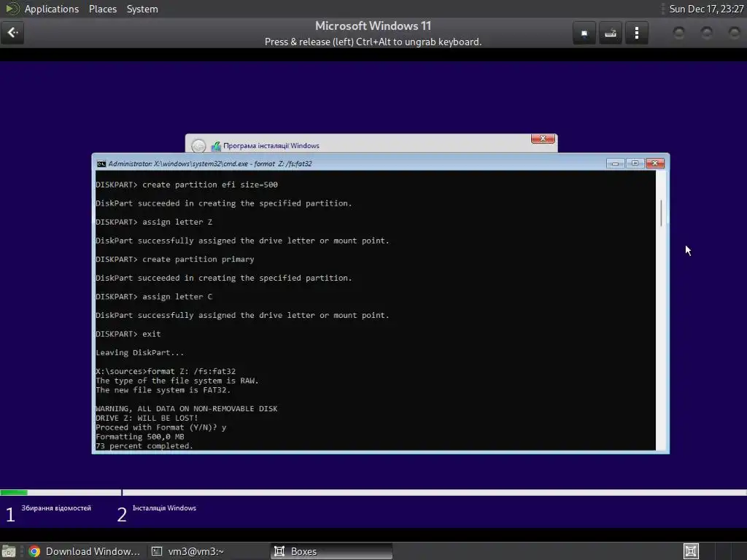
Task: Click the cmd window vertical scrollbar thumb
Action: [x=661, y=213]
